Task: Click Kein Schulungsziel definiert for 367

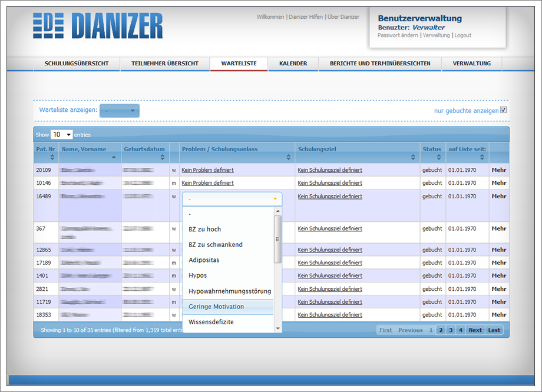Action: 330,228
